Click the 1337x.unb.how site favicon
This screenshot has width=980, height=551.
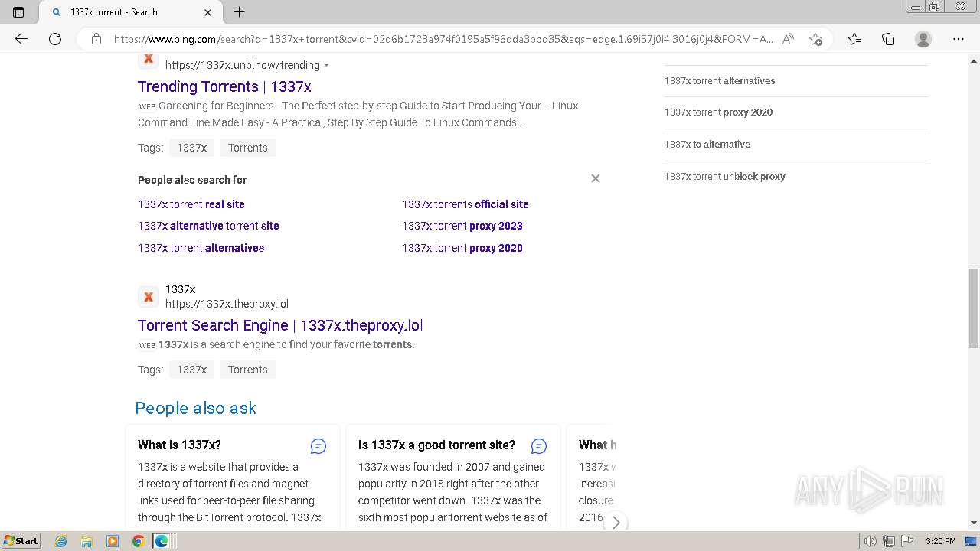point(149,60)
